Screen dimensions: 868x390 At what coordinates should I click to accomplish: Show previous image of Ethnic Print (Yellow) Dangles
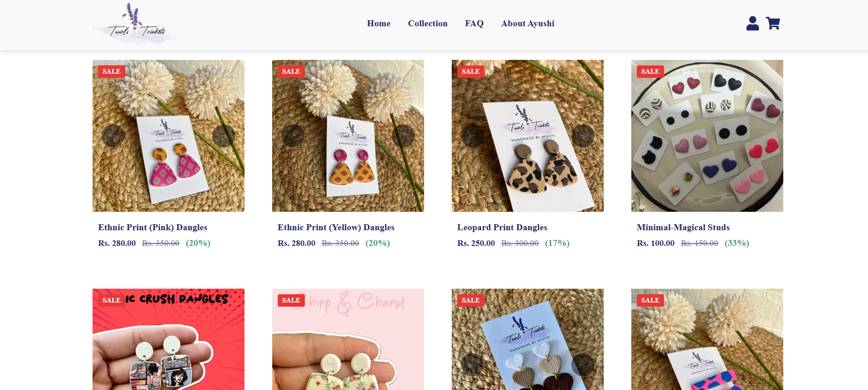[293, 136]
